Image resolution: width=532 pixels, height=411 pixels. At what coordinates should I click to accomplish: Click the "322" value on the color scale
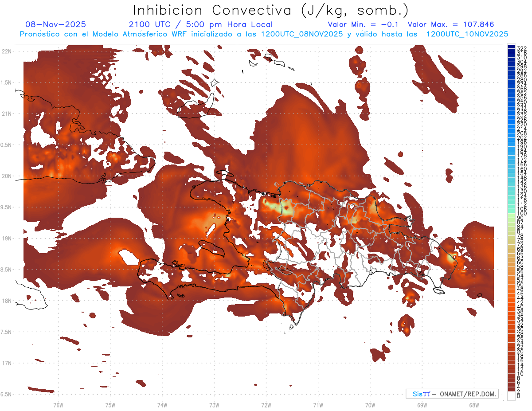coord(521,48)
